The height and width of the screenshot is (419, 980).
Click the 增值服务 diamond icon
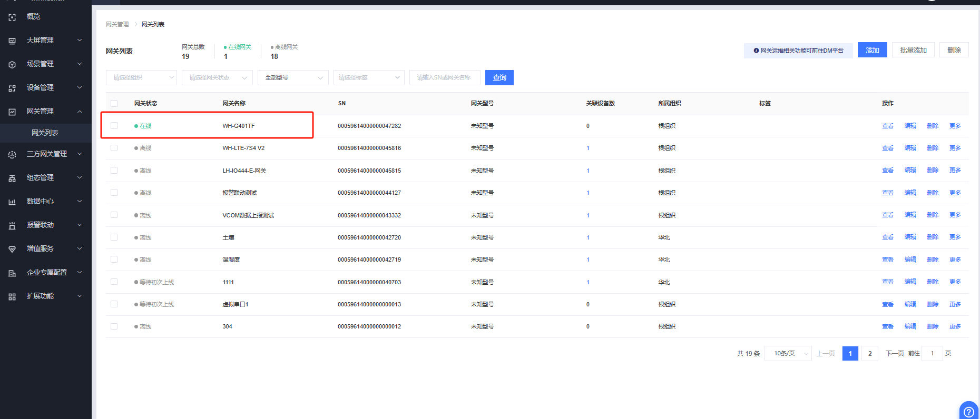click(x=12, y=249)
